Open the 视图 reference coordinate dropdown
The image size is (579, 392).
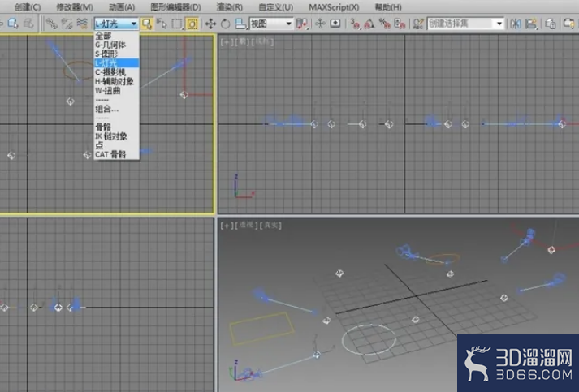pos(271,24)
